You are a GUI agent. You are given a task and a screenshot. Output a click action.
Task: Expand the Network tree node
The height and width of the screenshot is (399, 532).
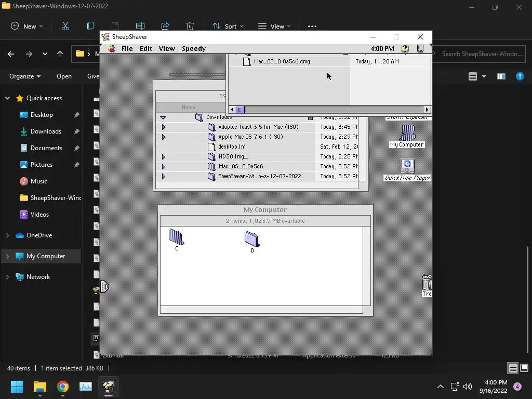tap(7, 277)
